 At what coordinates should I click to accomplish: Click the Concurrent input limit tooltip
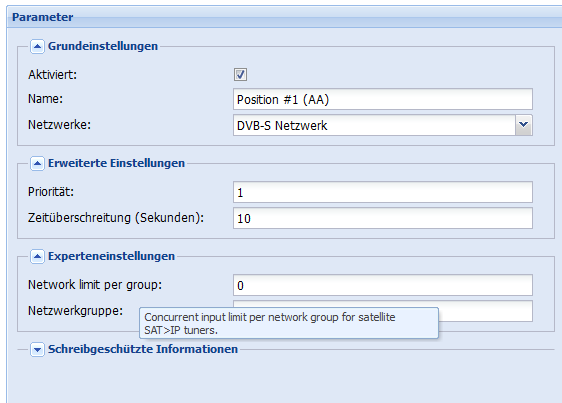(289, 323)
